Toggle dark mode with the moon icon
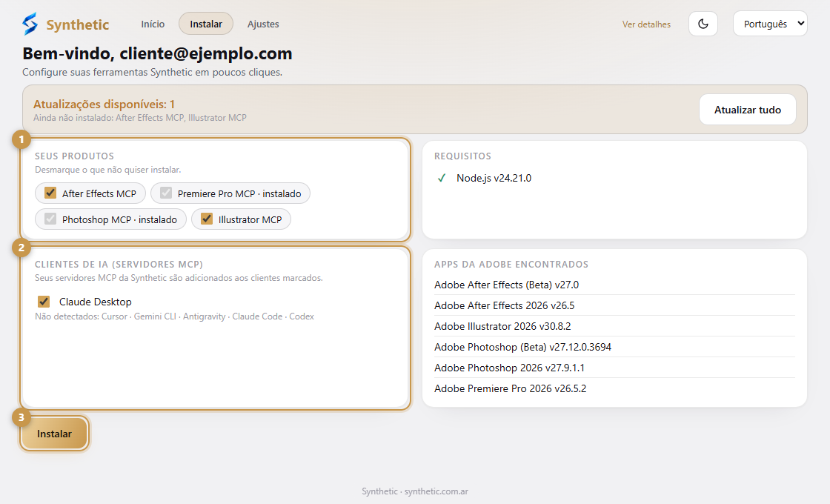 (703, 24)
